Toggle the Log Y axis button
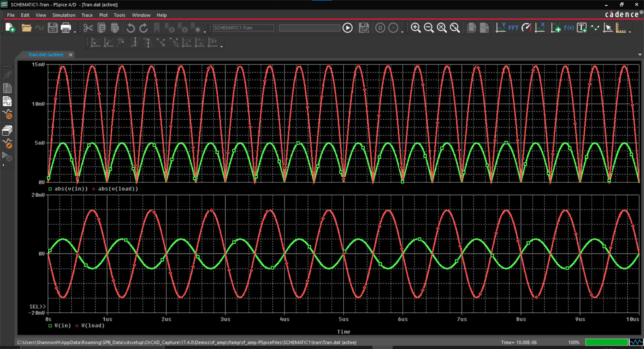644x349 pixels. (x=500, y=28)
